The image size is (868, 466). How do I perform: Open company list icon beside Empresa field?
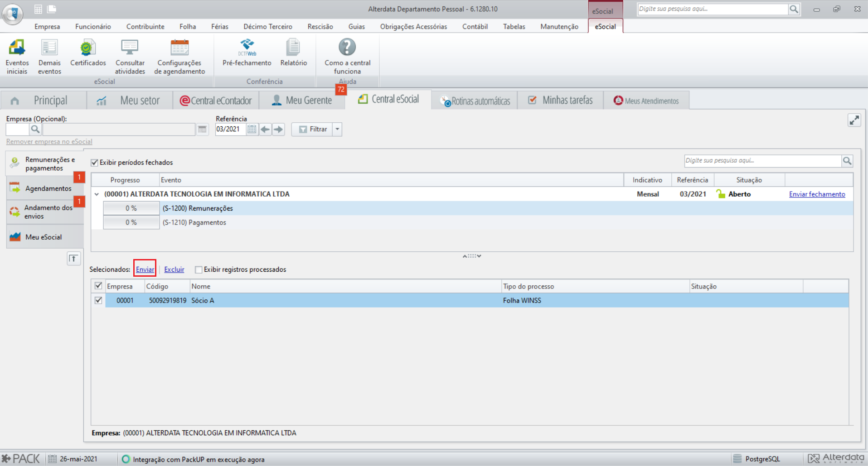pos(202,130)
